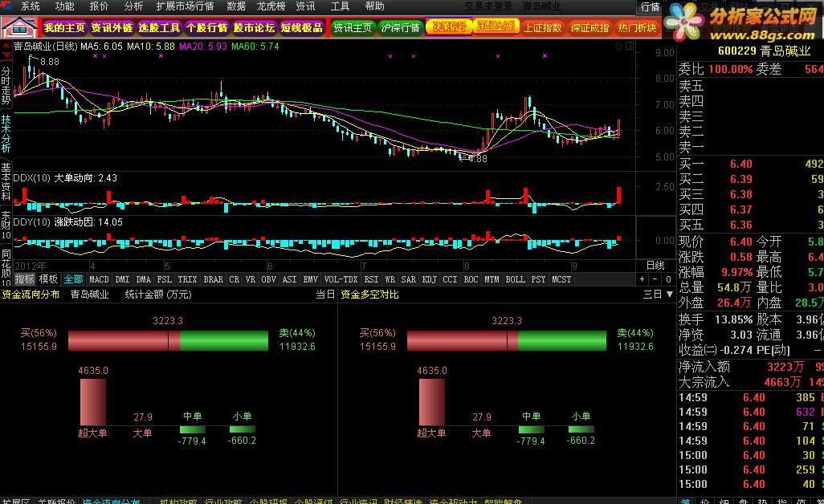Click 热门析块 button
Image resolution: width=824 pixels, height=504 pixels.
point(637,28)
